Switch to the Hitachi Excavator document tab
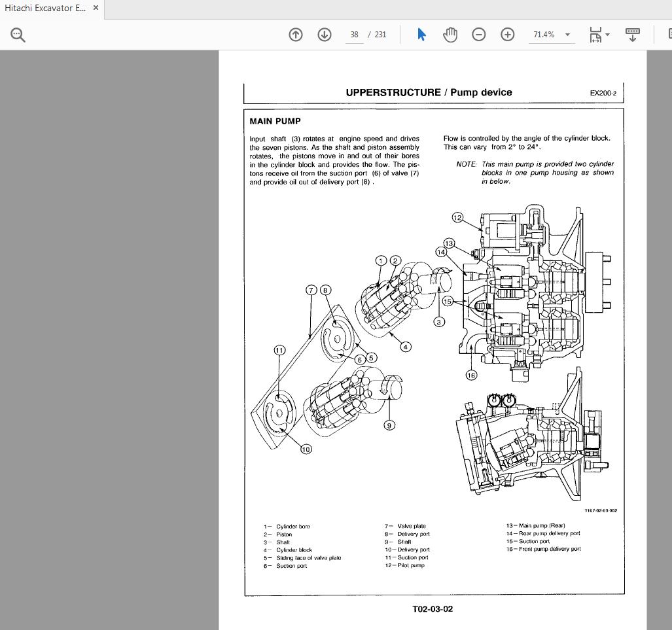 (x=46, y=8)
